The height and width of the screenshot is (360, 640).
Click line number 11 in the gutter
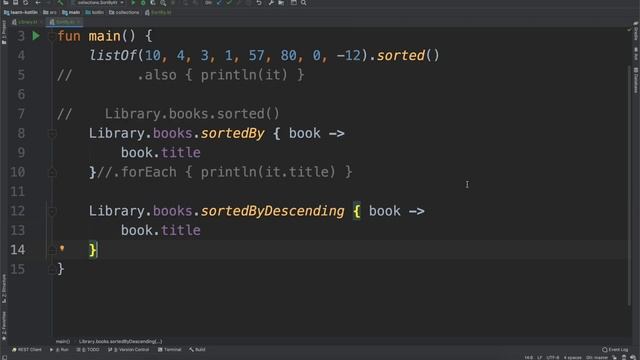(18, 191)
